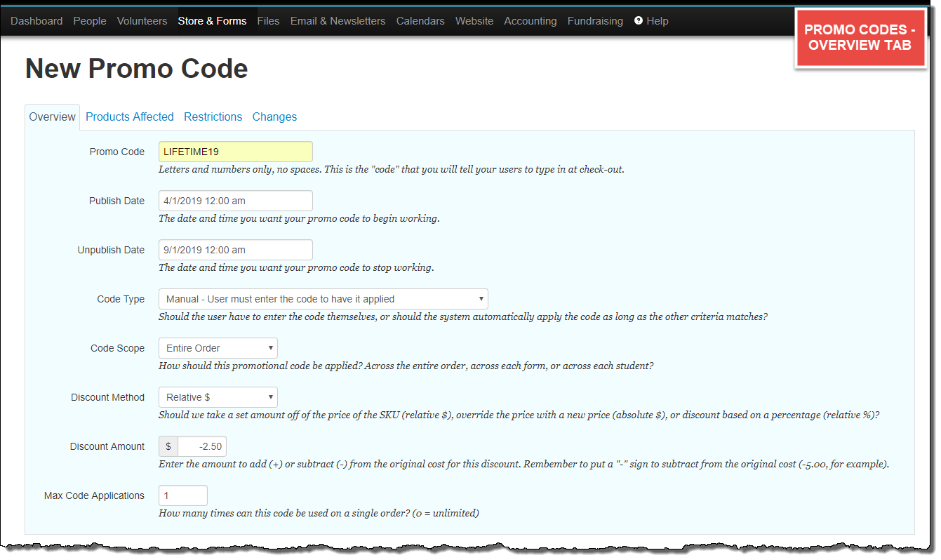Click the Help question mark icon
The width and height of the screenshot is (941, 560).
pyautogui.click(x=639, y=21)
